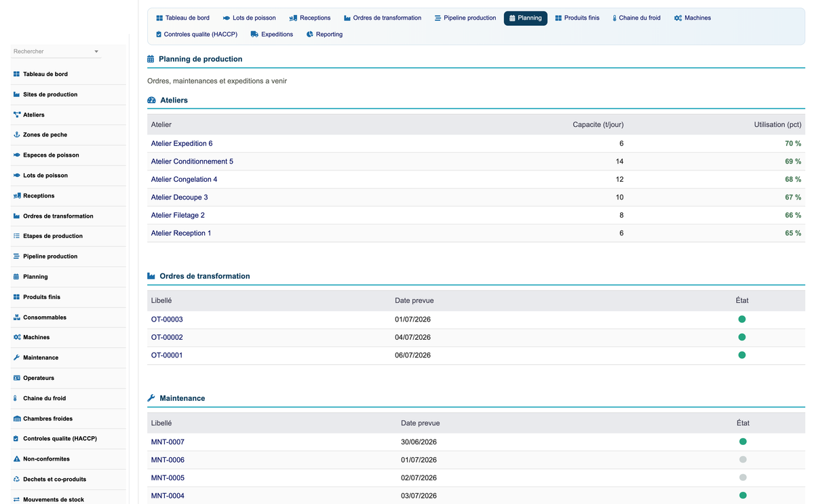814x504 pixels.
Task: Open Chaine du froid top tab
Action: 636,18
